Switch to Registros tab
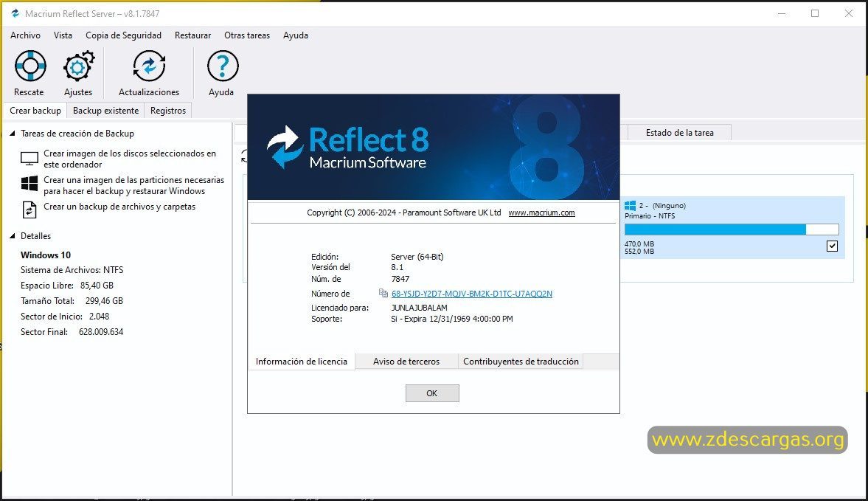The width and height of the screenshot is (868, 501). (x=167, y=111)
